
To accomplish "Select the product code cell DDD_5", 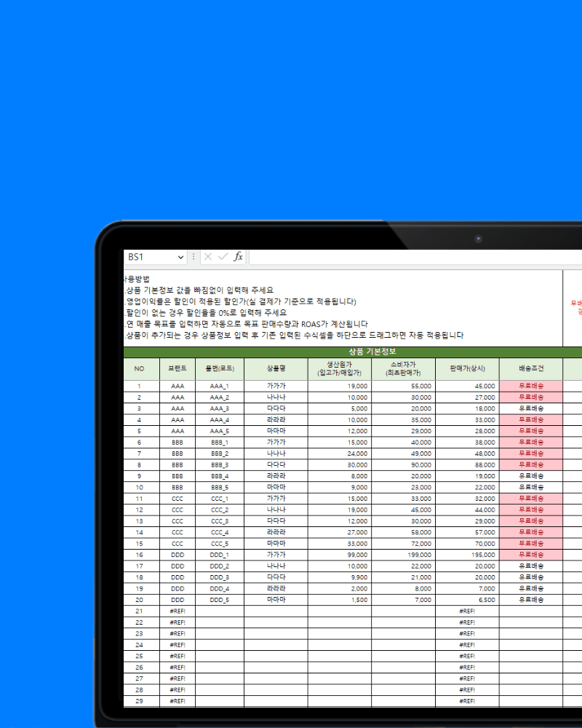I will 220,601.
